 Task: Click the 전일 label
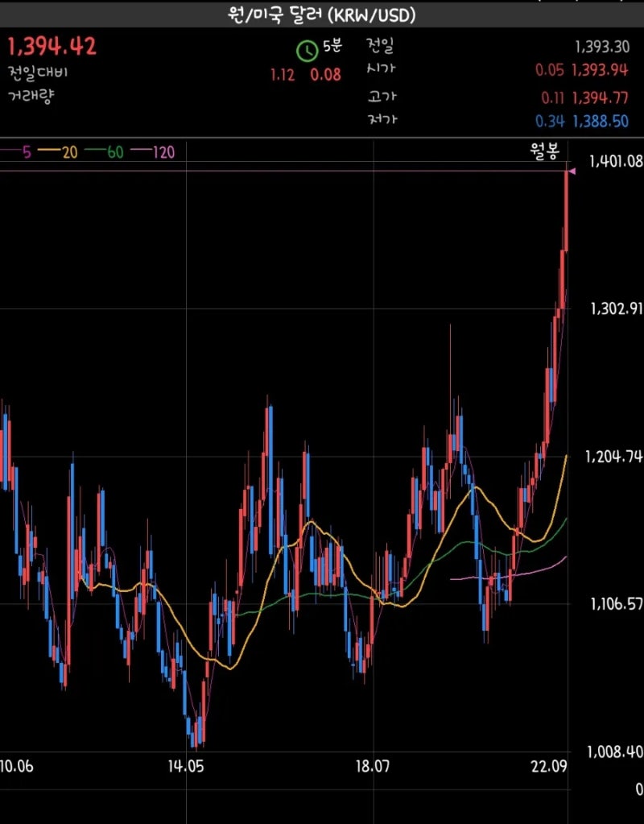[x=380, y=46]
